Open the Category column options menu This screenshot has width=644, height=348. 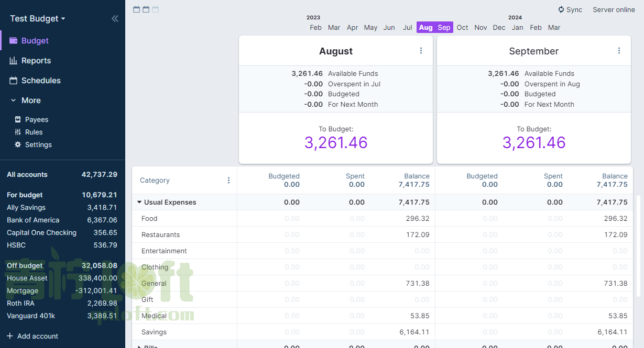[x=228, y=181]
